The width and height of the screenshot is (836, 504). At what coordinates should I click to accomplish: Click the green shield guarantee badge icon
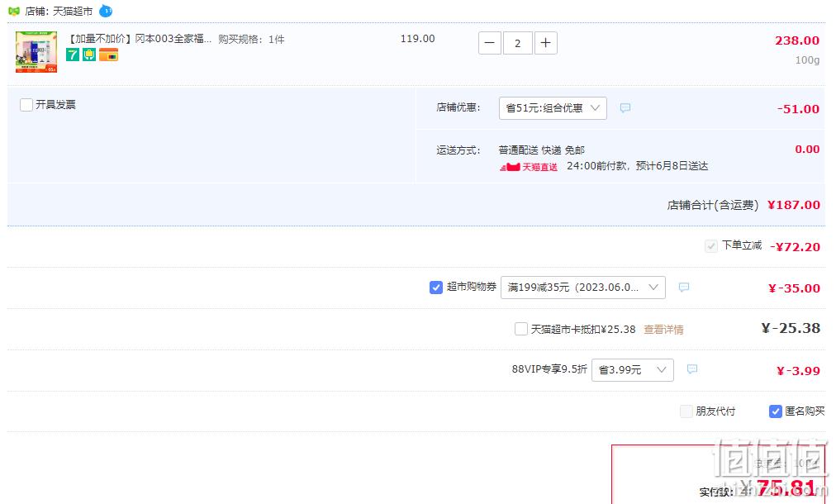click(89, 55)
